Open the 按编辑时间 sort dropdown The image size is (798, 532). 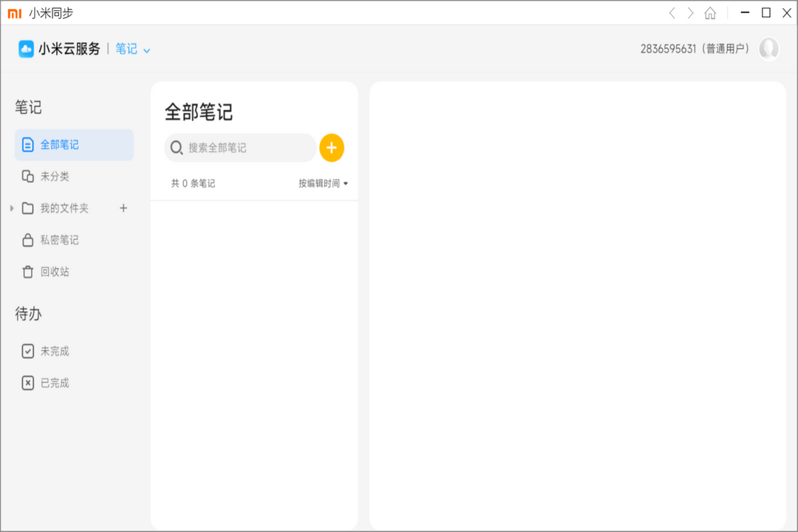pos(323,183)
